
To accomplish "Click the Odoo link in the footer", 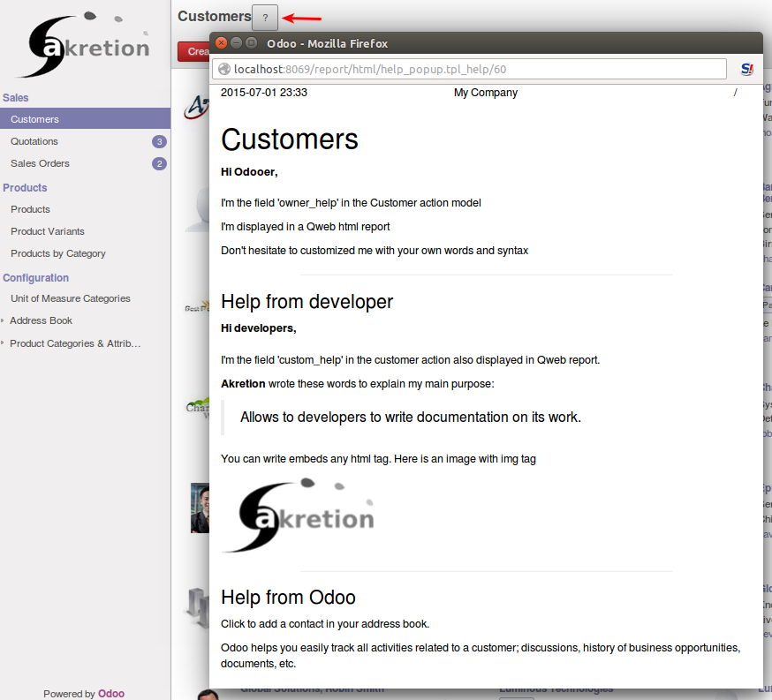I will (x=111, y=694).
